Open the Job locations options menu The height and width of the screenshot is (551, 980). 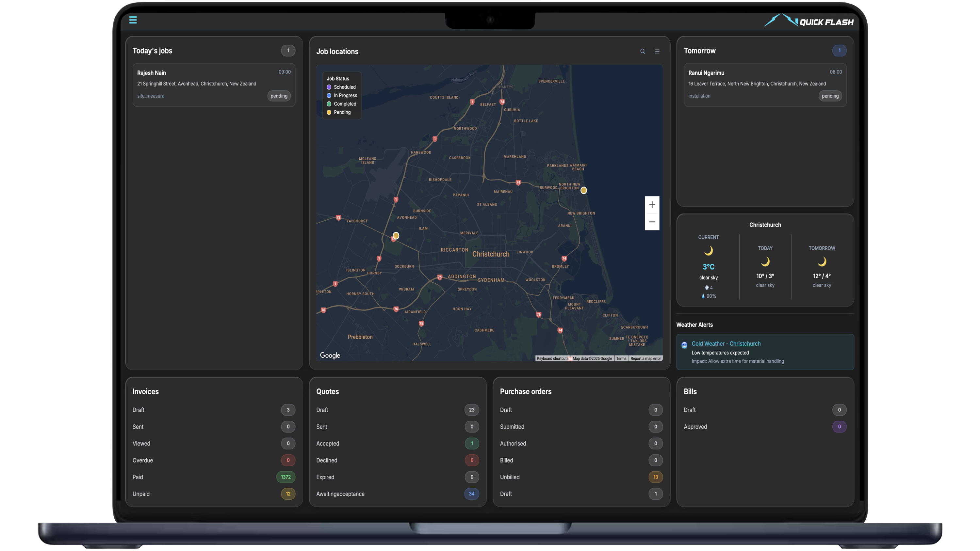pos(657,51)
